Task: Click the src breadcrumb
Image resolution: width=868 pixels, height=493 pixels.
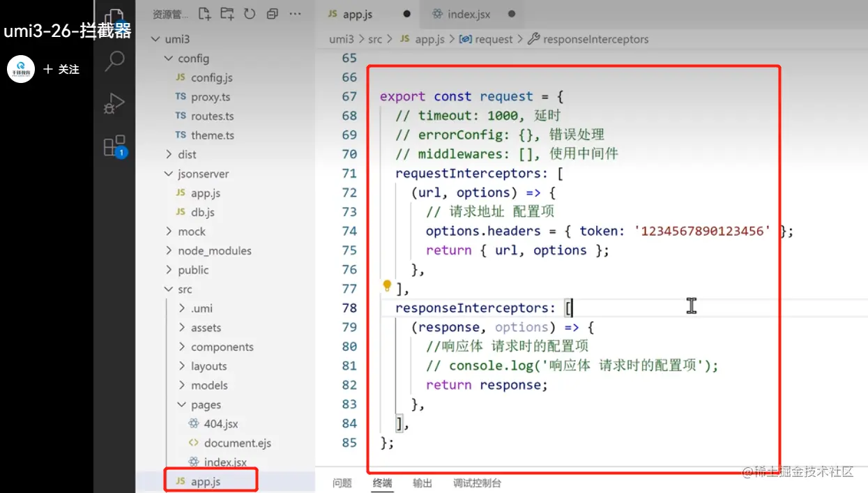Action: pos(375,39)
